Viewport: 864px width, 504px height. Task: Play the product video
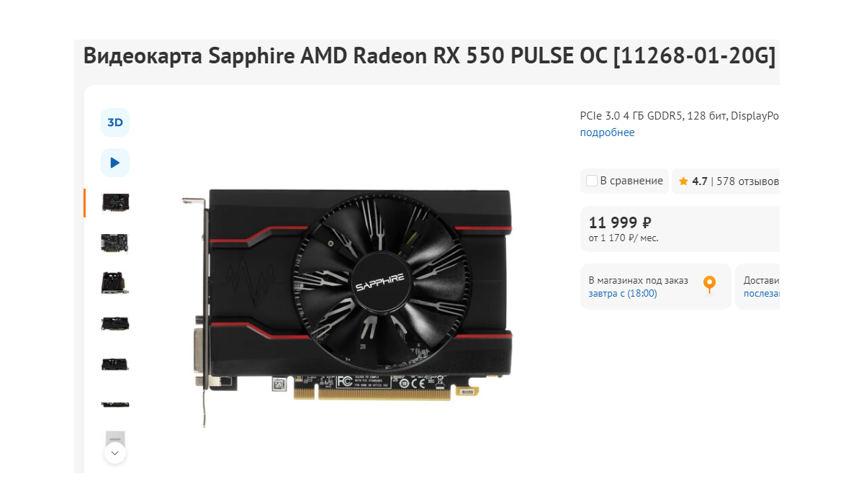point(115,163)
